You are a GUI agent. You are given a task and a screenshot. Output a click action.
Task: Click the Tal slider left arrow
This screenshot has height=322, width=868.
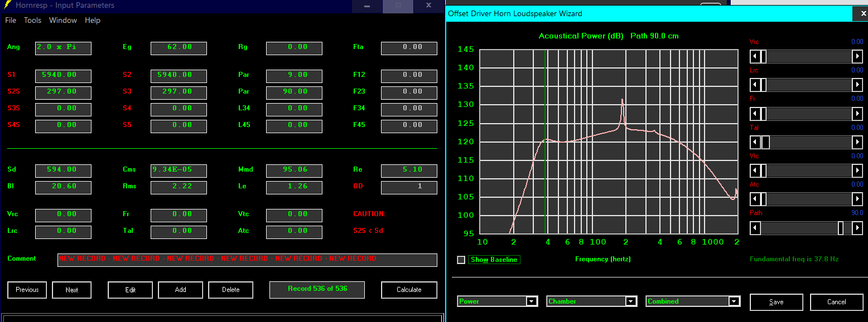coord(755,142)
